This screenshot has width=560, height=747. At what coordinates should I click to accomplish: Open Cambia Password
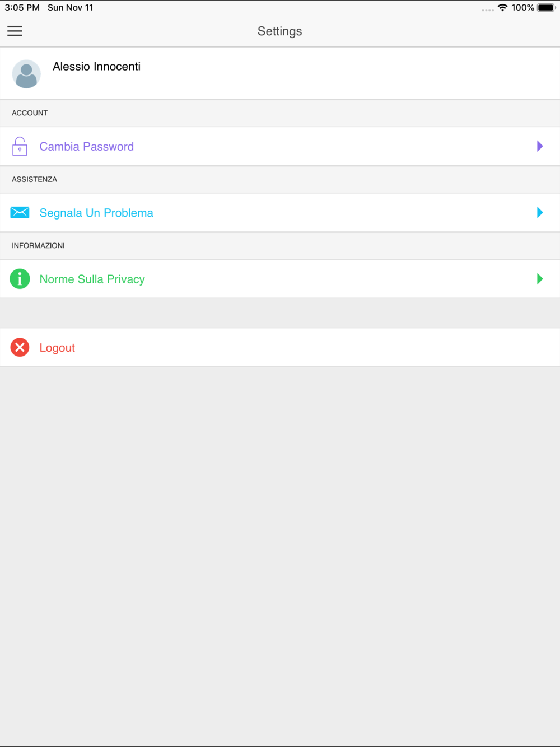click(x=87, y=147)
